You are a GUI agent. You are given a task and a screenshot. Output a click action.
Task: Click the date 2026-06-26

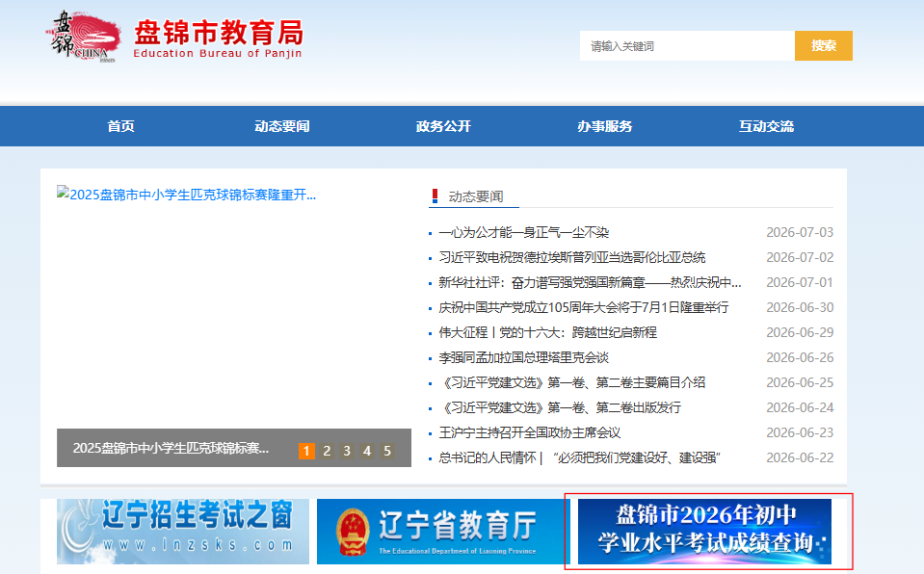[x=800, y=357]
